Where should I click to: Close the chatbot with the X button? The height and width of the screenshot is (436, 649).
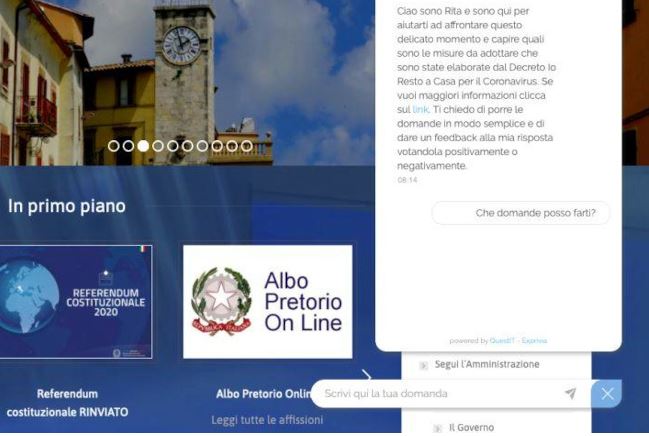(607, 393)
